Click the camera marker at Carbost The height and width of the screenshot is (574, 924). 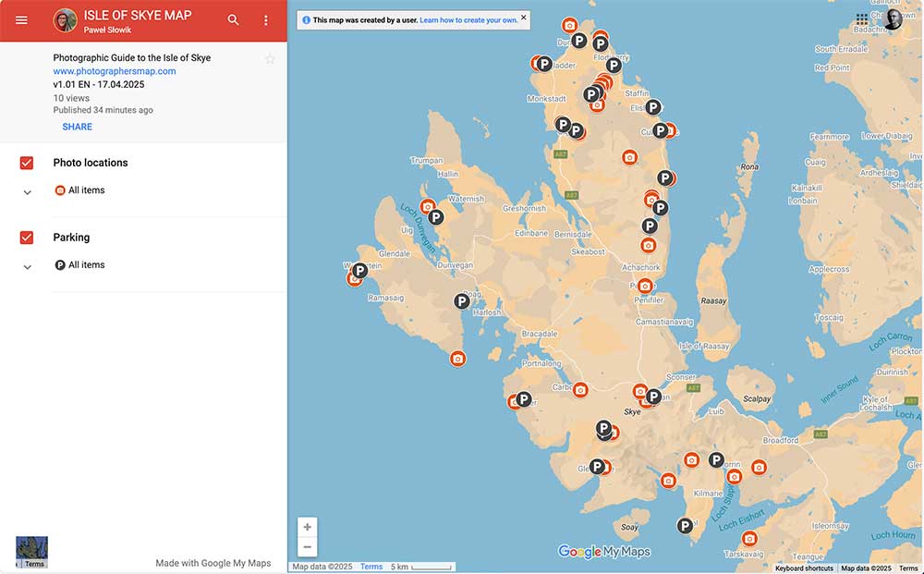(x=580, y=389)
